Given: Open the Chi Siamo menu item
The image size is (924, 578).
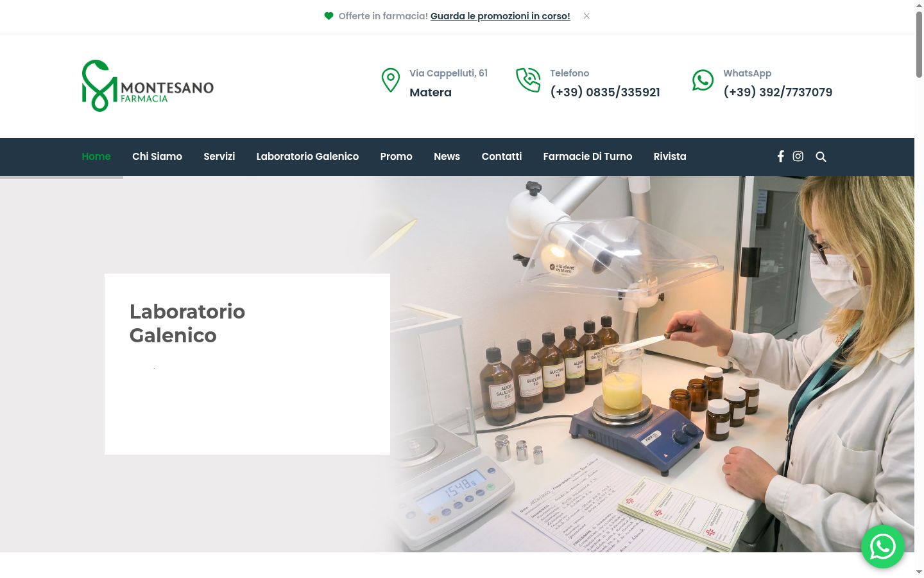Looking at the screenshot, I should (157, 156).
